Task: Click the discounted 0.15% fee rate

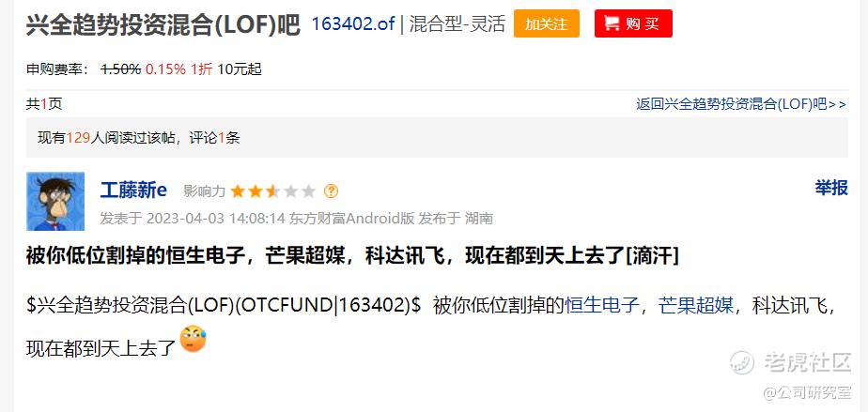Action: [x=165, y=69]
